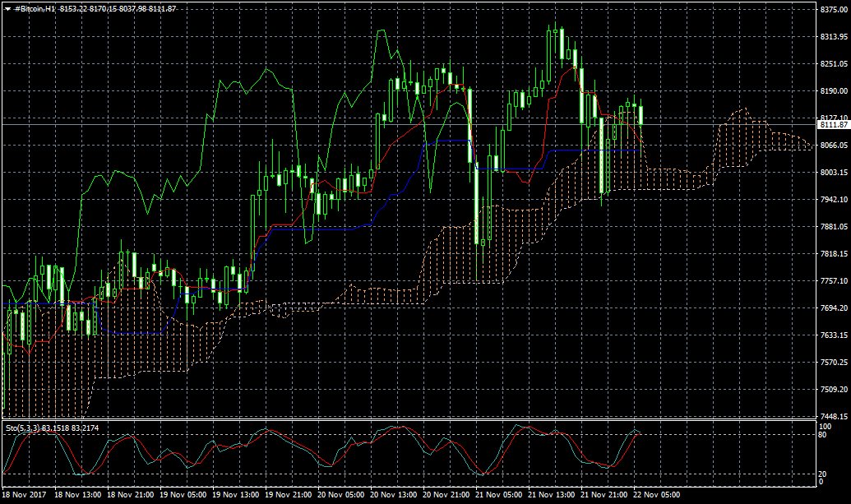
Task: Click the stochastic level 20 label
Action: [824, 474]
